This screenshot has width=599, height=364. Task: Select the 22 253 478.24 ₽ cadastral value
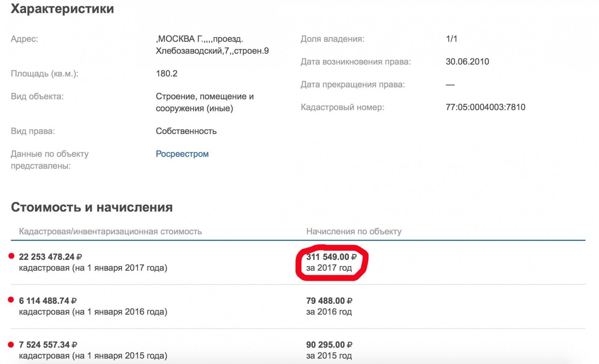[50, 257]
